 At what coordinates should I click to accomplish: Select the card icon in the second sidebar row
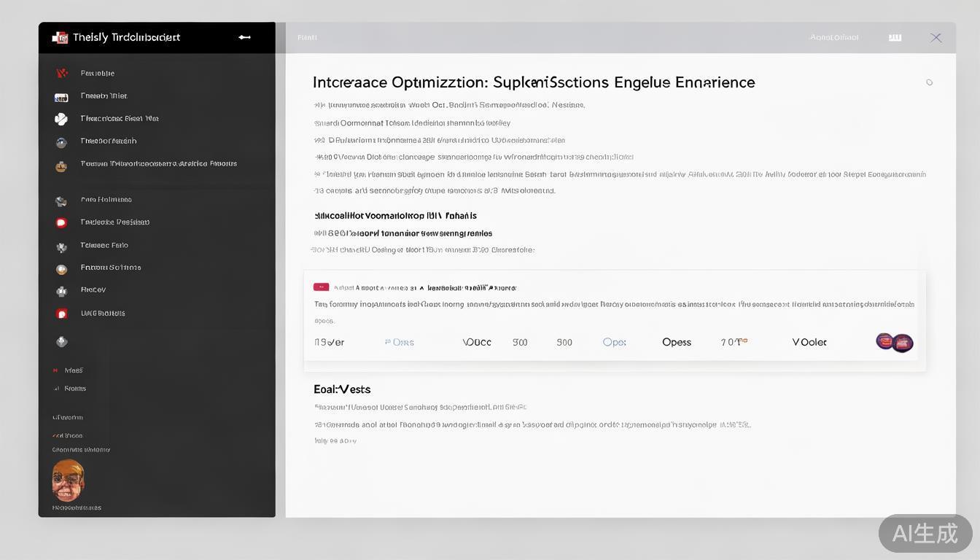click(x=61, y=96)
